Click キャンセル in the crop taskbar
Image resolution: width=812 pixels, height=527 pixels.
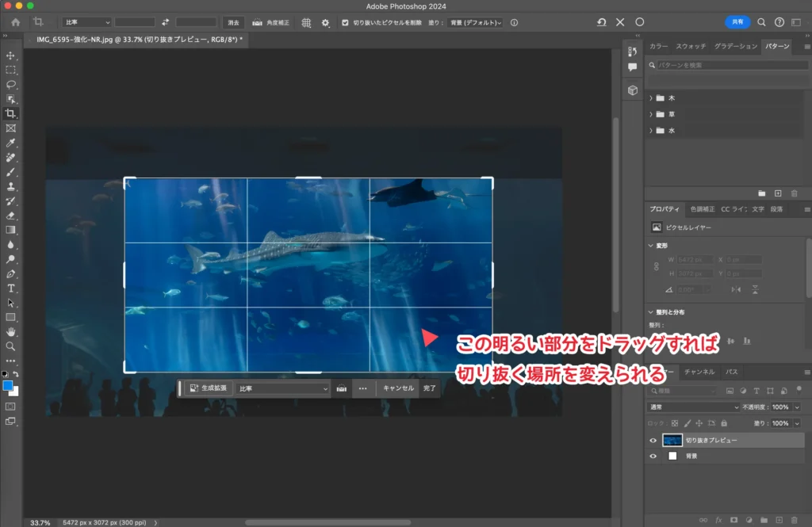pyautogui.click(x=398, y=388)
